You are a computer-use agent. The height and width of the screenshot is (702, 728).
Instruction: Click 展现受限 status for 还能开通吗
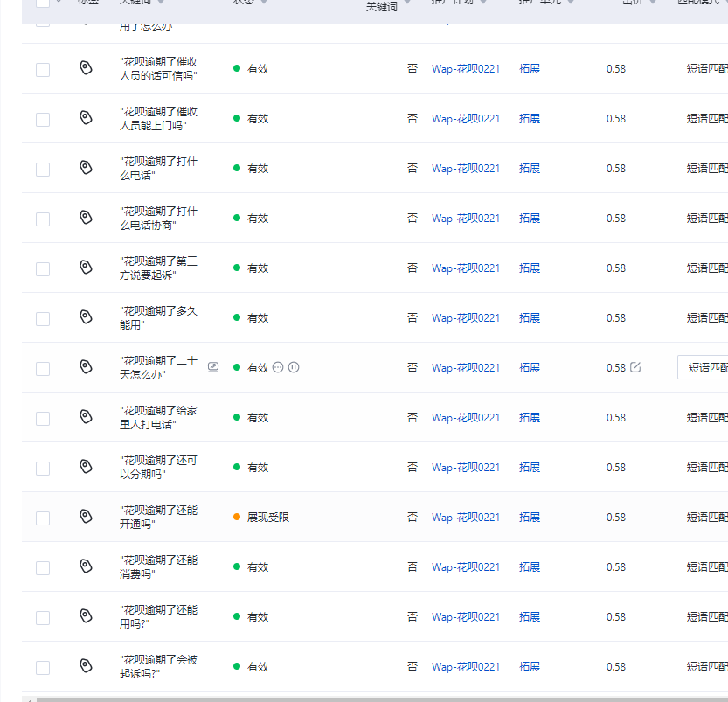(x=268, y=518)
